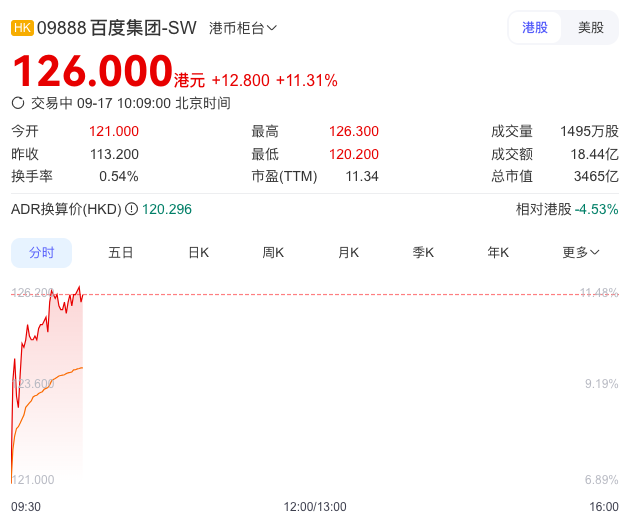This screenshot has height=518, width=624.
Task: Select the 港股 market toggle
Action: 535,28
